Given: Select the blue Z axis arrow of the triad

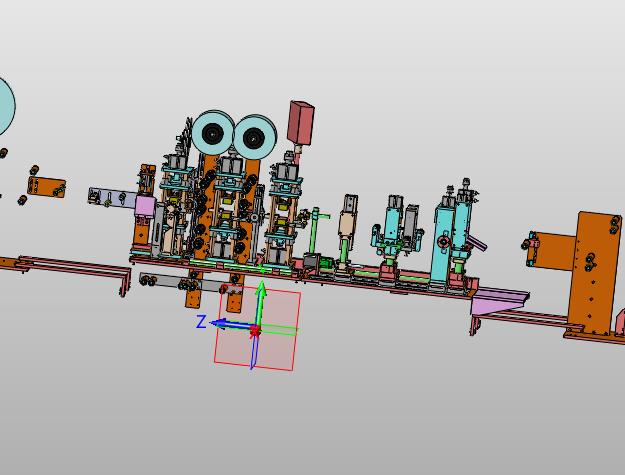Looking at the screenshot, I should click(233, 325).
